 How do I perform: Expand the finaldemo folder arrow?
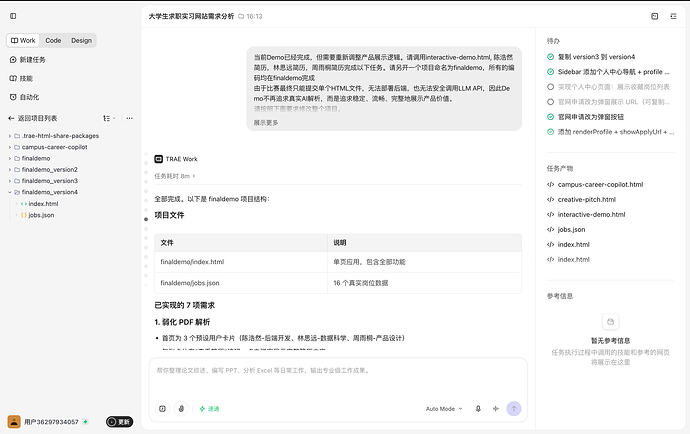pos(10,158)
